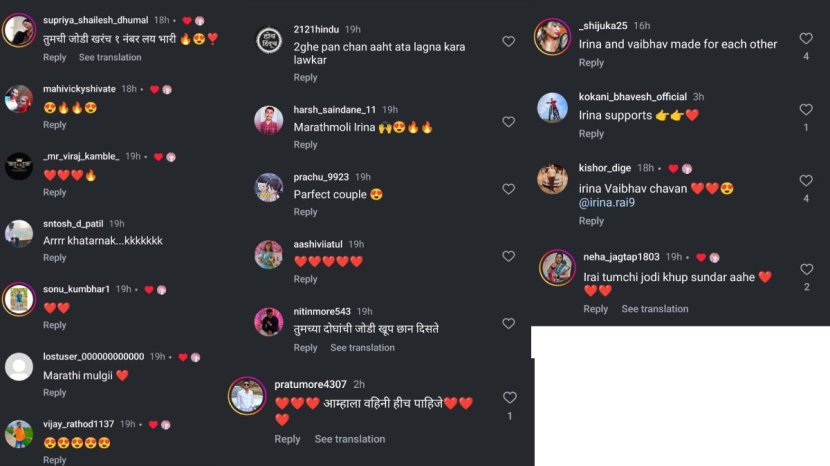Viewport: 830px width, 466px height.
Task: Like harsh_saindane_11's Marathmoli Irina comment
Action: (508, 122)
